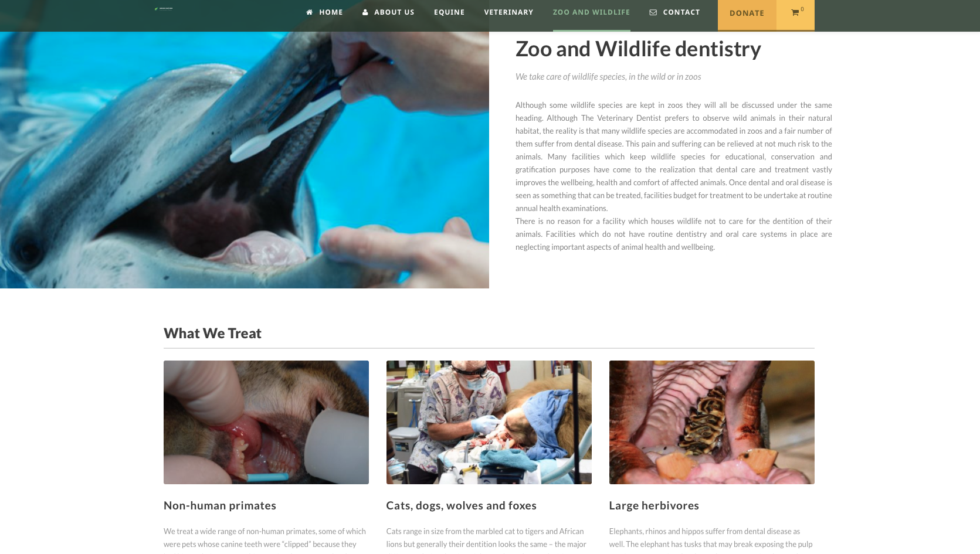This screenshot has width=980, height=554.
Task: Click the Zoo and Wildlife dentistry title
Action: 638,49
